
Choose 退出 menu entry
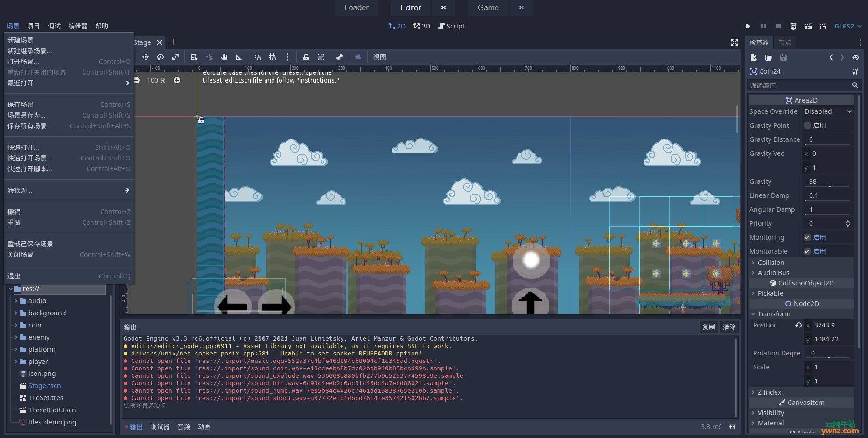pyautogui.click(x=69, y=276)
